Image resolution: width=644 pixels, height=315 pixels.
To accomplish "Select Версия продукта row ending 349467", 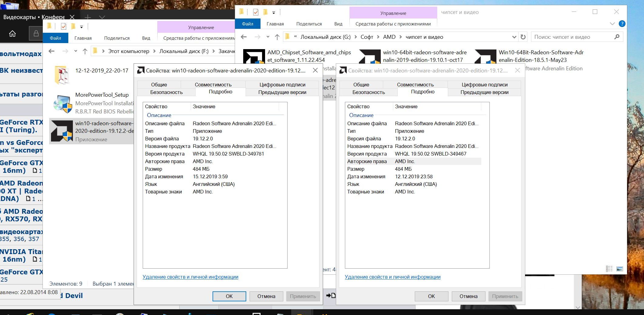I will [x=414, y=154].
